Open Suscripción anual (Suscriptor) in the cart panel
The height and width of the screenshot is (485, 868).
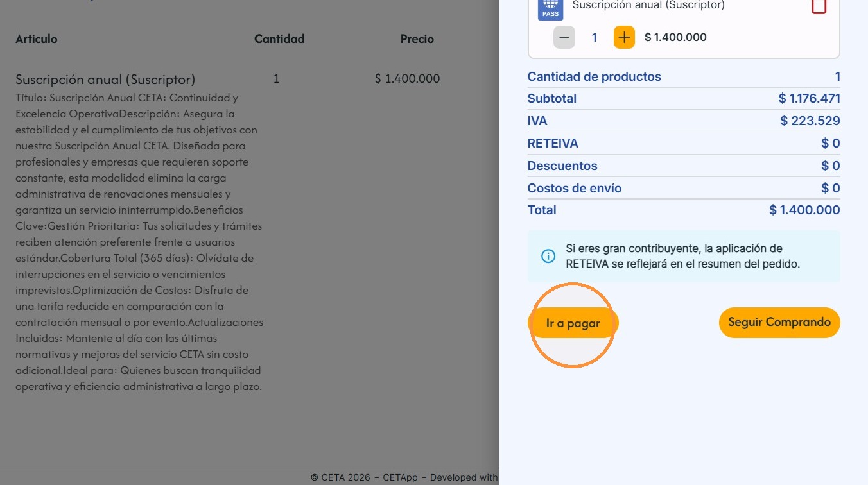(648, 5)
